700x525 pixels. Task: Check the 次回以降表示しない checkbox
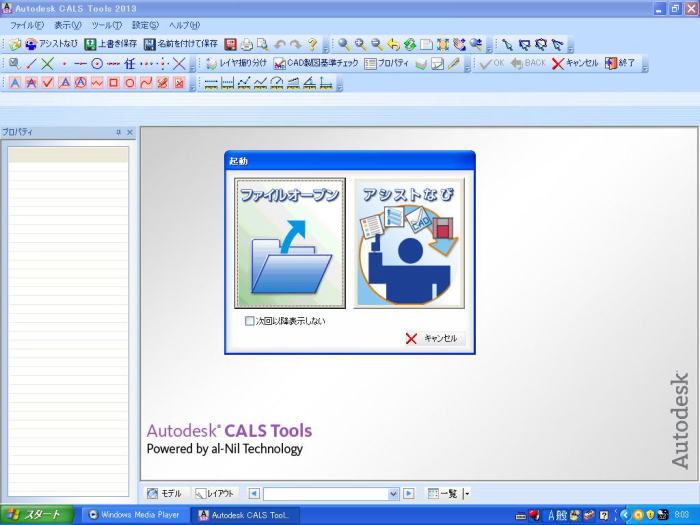[250, 321]
